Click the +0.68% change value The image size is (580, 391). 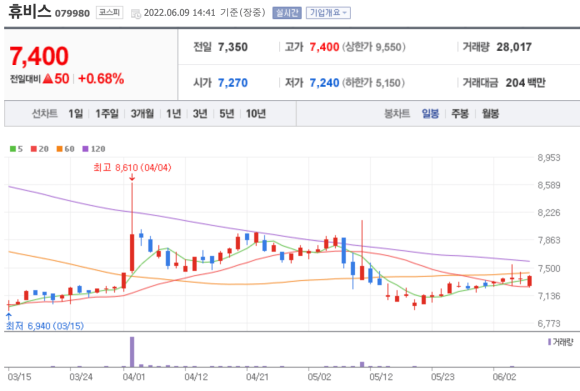click(x=101, y=79)
